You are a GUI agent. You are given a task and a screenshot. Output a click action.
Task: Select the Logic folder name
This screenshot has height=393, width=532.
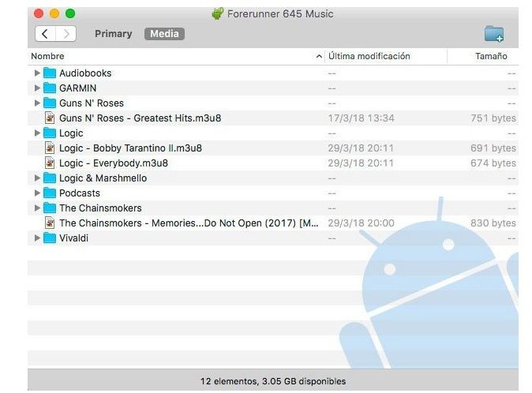click(x=71, y=133)
